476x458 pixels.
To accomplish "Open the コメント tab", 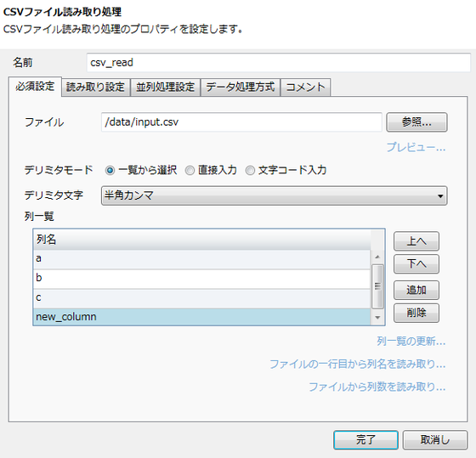I will [x=305, y=88].
